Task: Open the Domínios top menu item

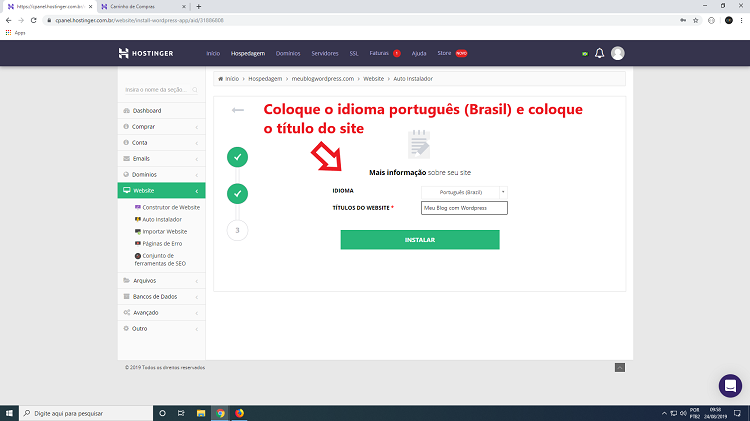Action: coord(288,54)
